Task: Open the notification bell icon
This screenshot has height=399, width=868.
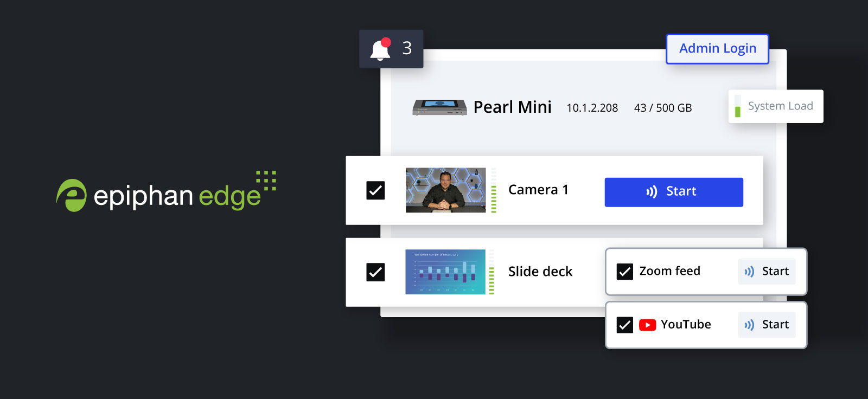Action: [381, 49]
